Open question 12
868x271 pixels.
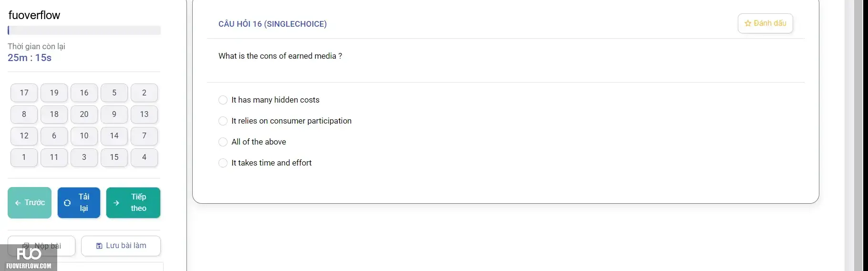point(24,135)
